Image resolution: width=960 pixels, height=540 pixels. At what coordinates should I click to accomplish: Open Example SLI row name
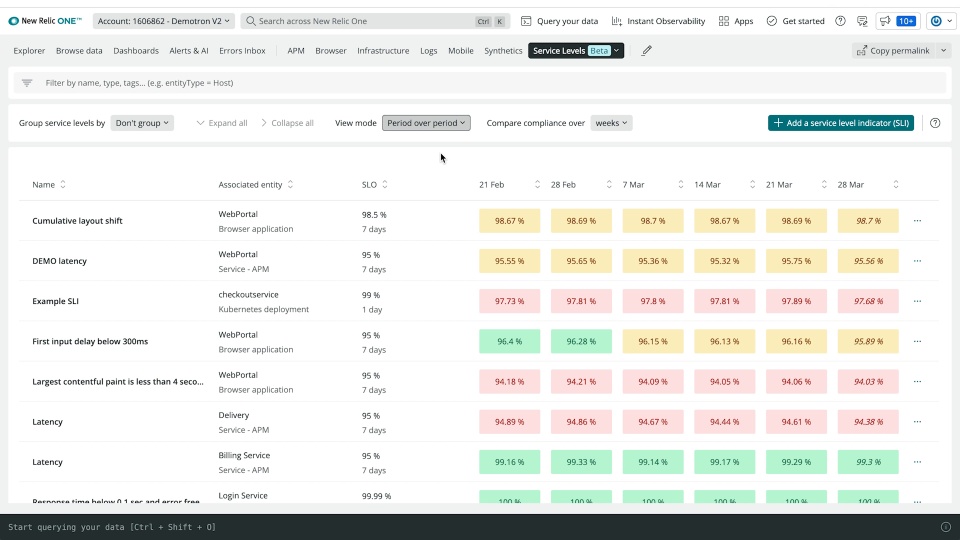point(55,301)
